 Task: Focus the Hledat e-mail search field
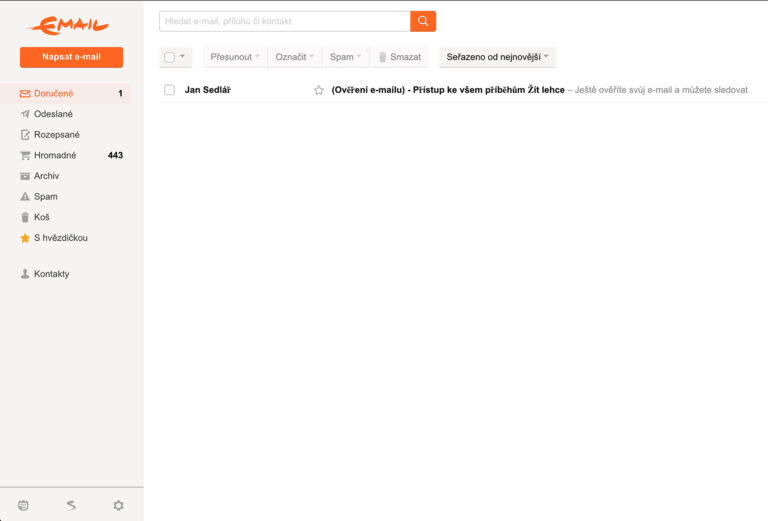tap(285, 21)
